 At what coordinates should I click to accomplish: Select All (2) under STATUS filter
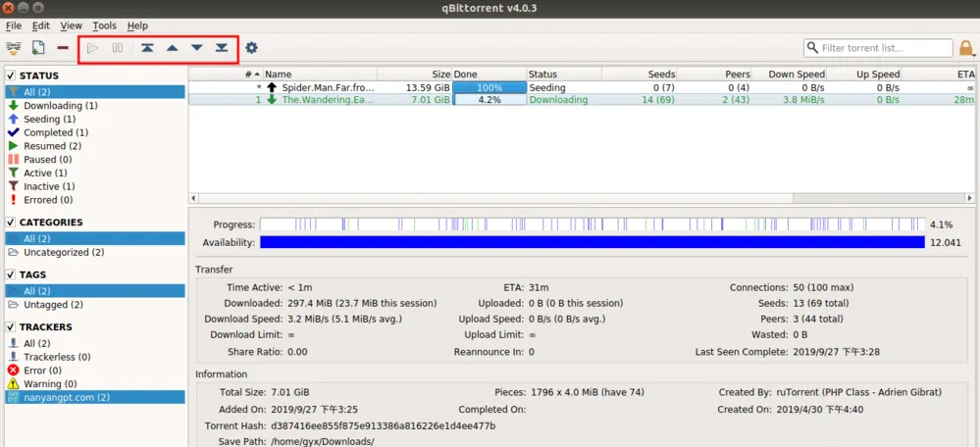tap(95, 92)
